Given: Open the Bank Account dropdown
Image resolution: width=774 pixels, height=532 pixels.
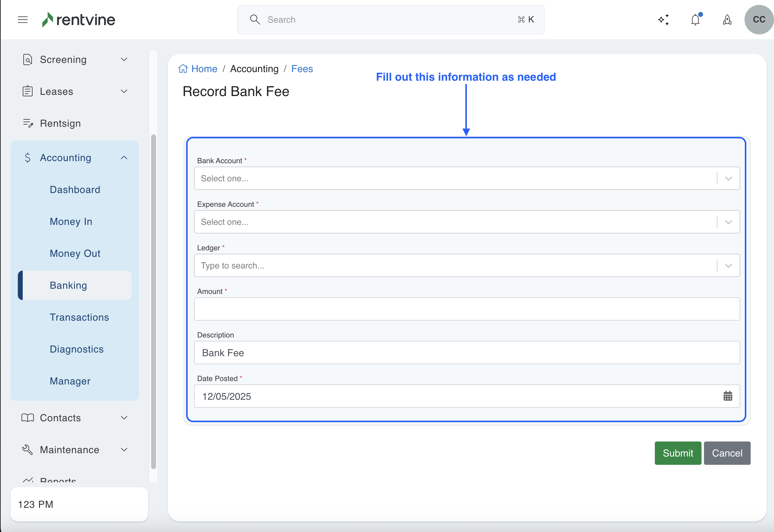Looking at the screenshot, I should tap(467, 178).
